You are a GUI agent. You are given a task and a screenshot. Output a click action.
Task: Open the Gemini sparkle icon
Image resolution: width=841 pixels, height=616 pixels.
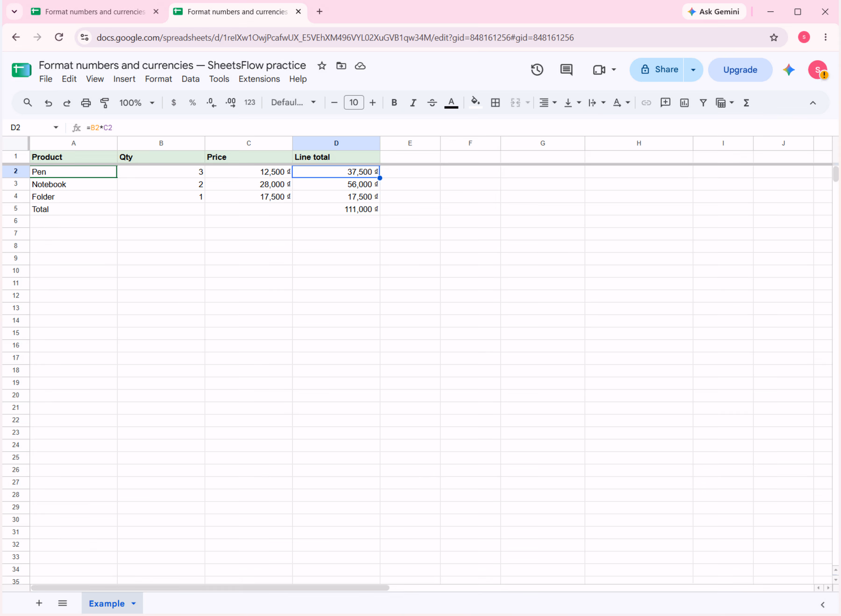click(x=789, y=70)
